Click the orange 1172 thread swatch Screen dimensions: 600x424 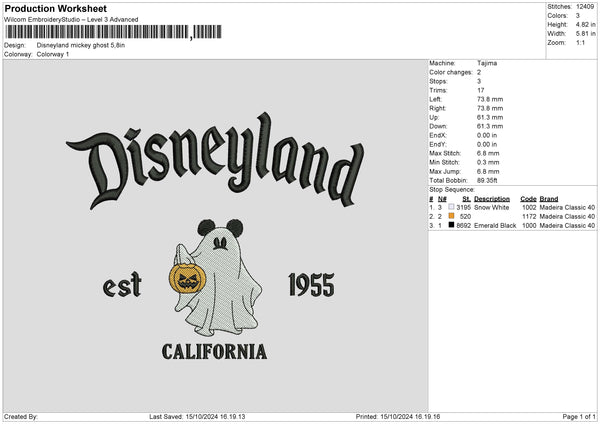click(x=451, y=216)
